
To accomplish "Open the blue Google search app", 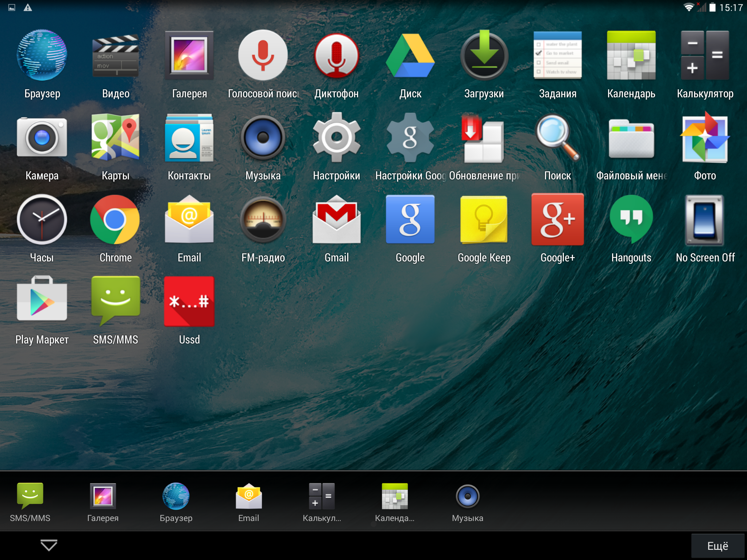I will 410,229.
